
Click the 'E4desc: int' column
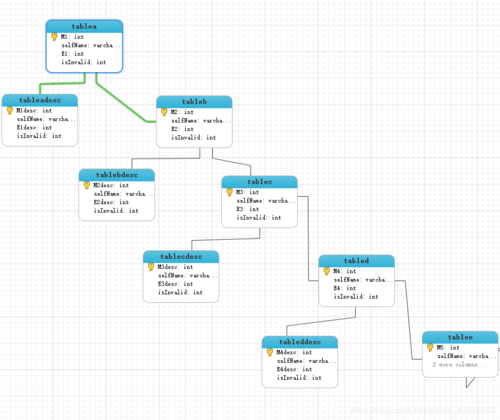pyautogui.click(x=295, y=369)
